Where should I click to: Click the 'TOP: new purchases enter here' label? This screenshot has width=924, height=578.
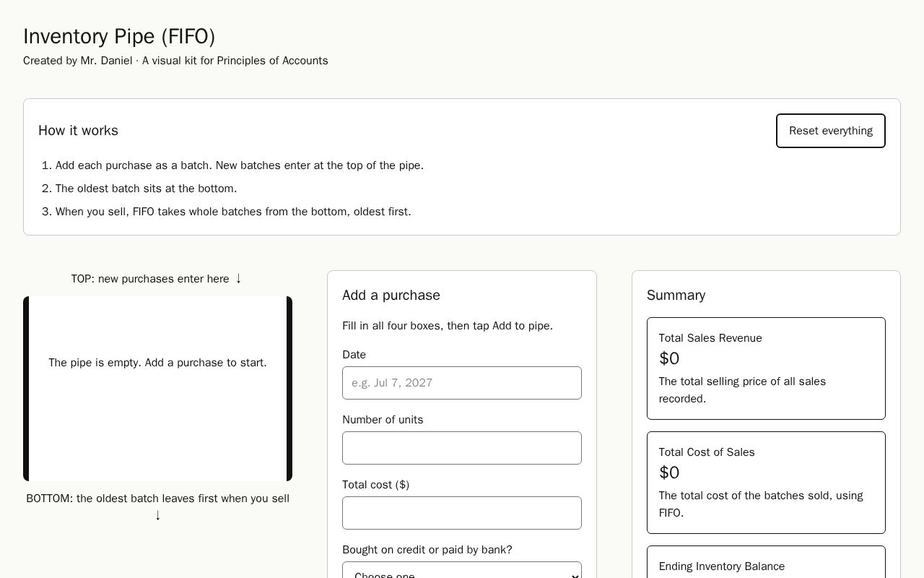[157, 279]
